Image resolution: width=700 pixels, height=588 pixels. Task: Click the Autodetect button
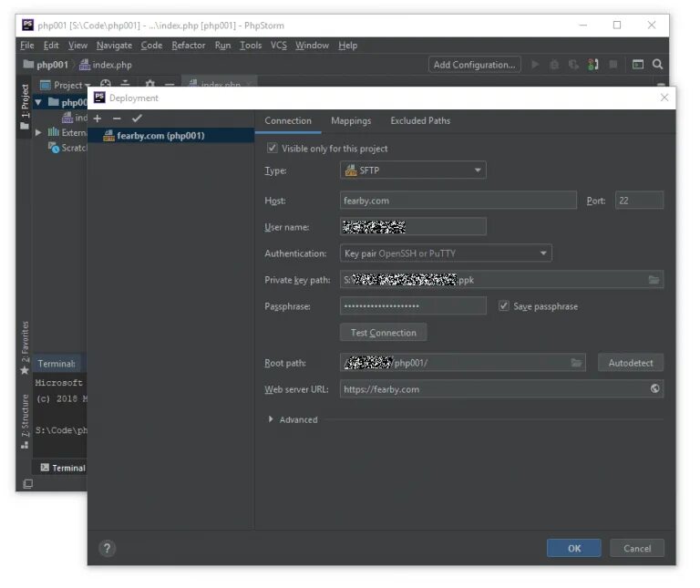(631, 363)
